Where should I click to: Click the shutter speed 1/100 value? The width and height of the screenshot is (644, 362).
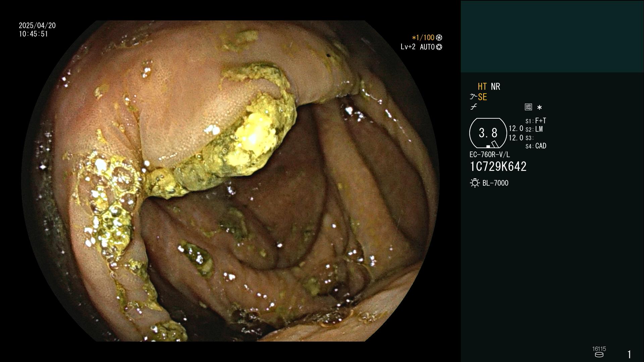pos(425,38)
